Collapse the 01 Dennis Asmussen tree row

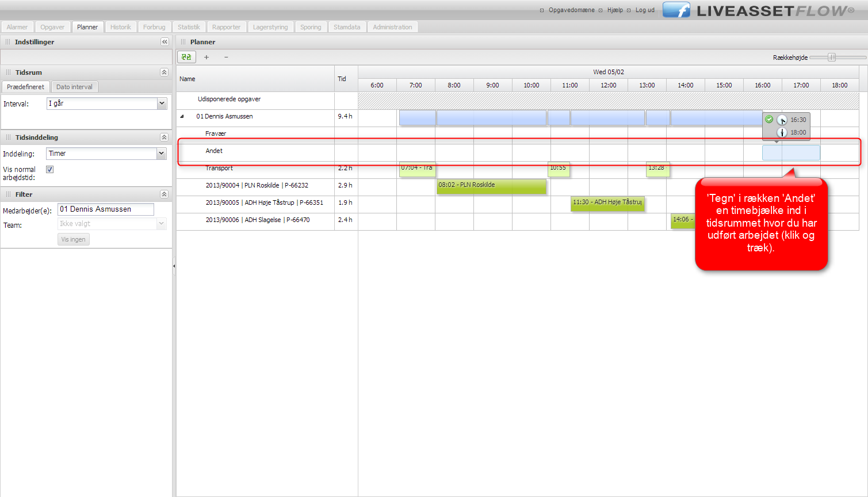click(182, 116)
